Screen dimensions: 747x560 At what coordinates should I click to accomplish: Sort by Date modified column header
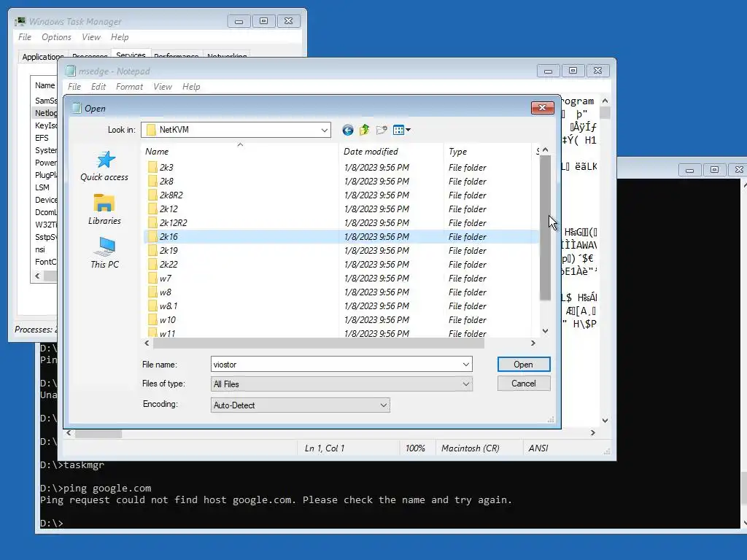[391, 152]
